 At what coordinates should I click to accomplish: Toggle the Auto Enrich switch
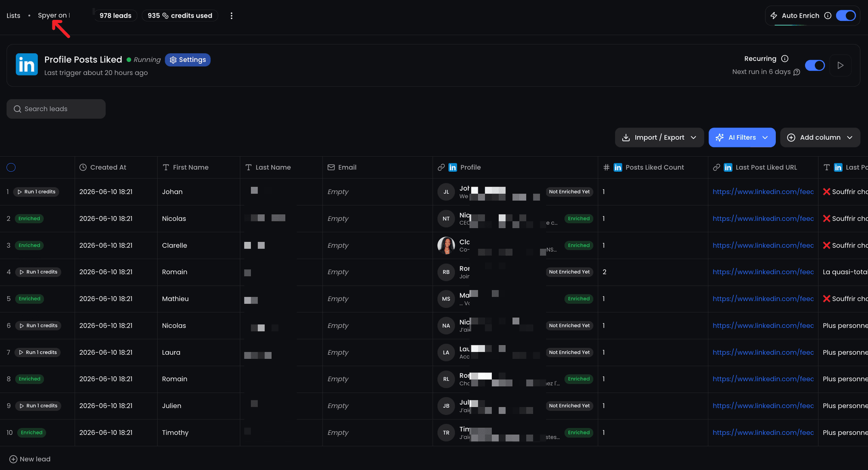coord(846,16)
